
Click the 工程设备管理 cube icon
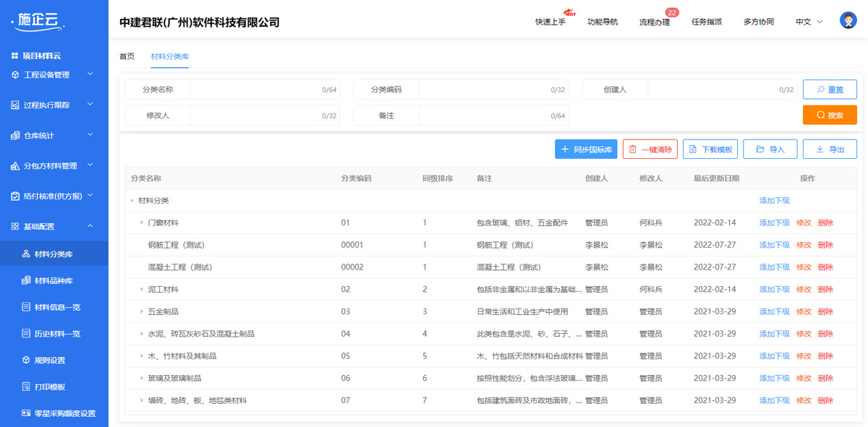click(x=15, y=74)
